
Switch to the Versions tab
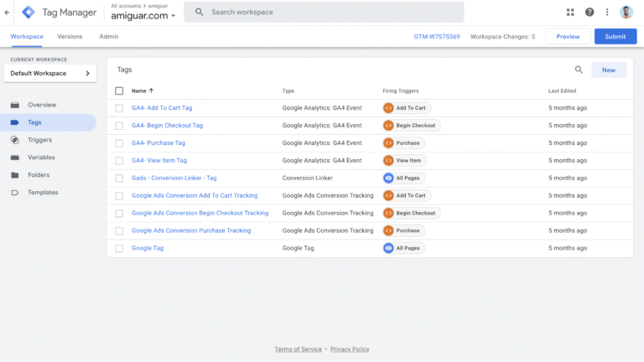(70, 37)
